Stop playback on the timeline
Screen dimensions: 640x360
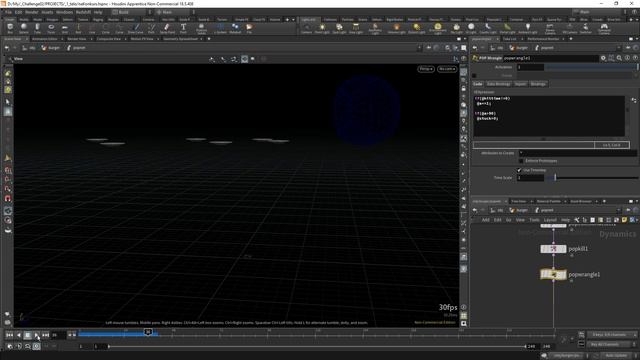[27, 335]
